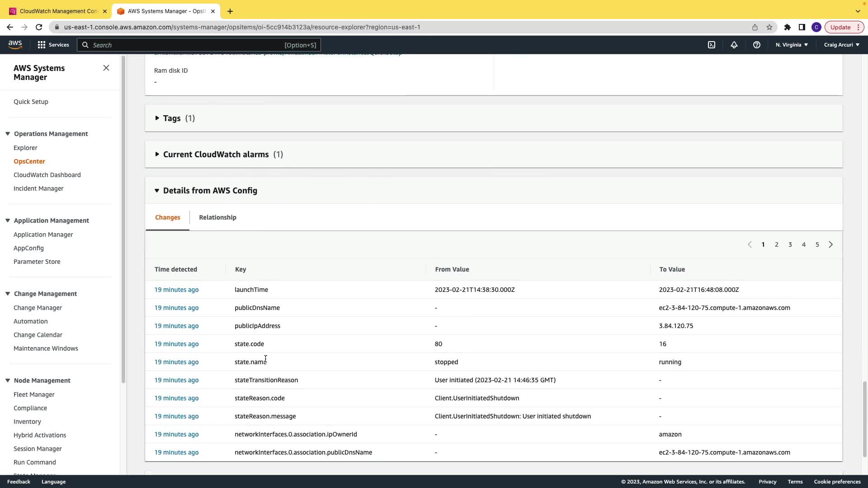Open the N. Virginia region dropdown
868x488 pixels.
pyautogui.click(x=792, y=45)
